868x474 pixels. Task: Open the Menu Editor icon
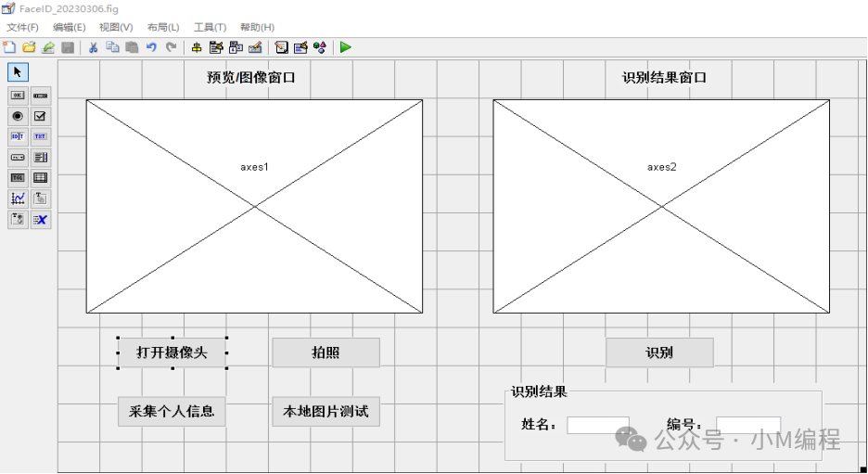tap(216, 47)
